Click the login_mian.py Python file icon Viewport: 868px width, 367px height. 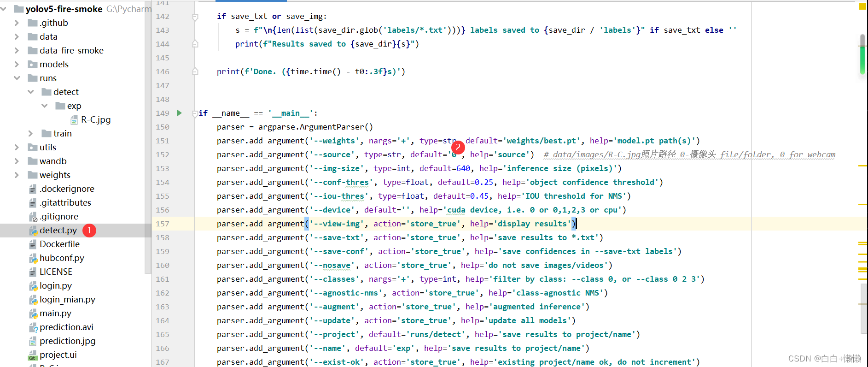click(33, 300)
